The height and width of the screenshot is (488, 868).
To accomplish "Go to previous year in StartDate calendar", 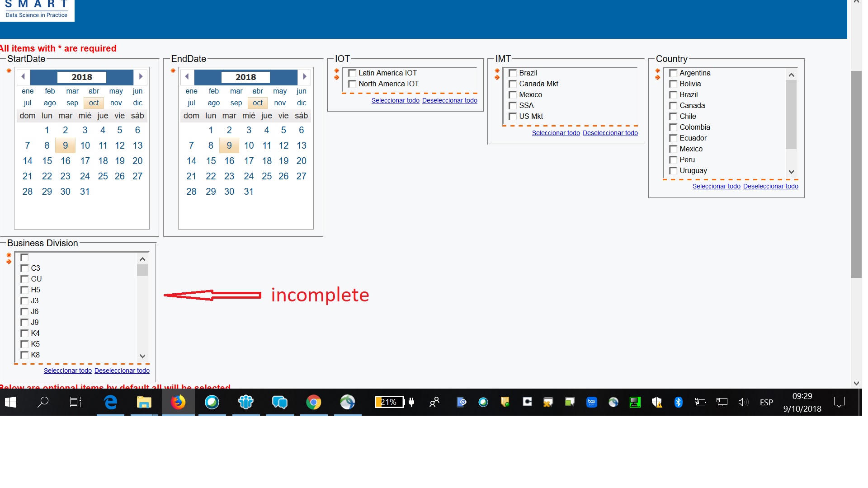I will click(23, 77).
